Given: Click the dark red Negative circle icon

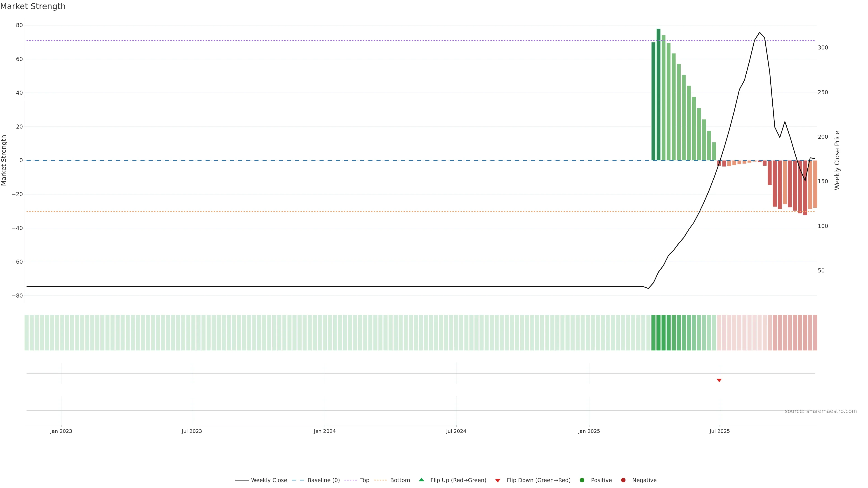Looking at the screenshot, I should (623, 480).
